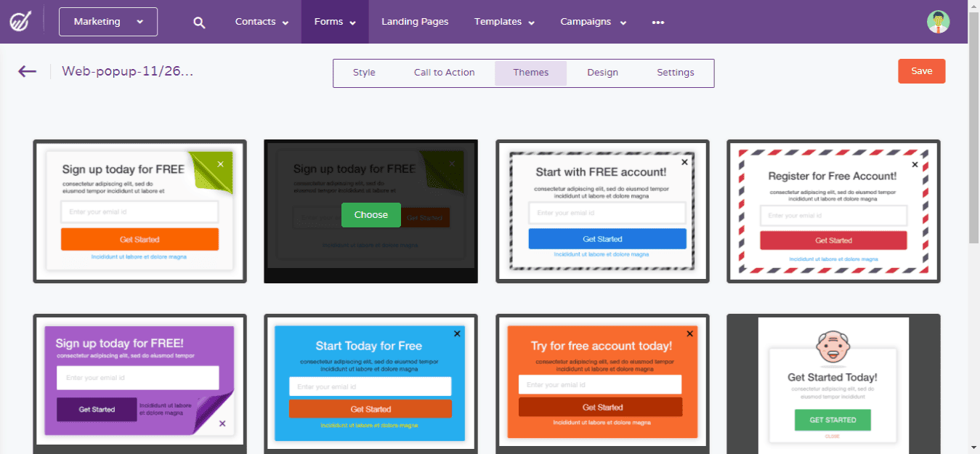980x454 pixels.
Task: Click the app logo in top left
Action: (20, 21)
